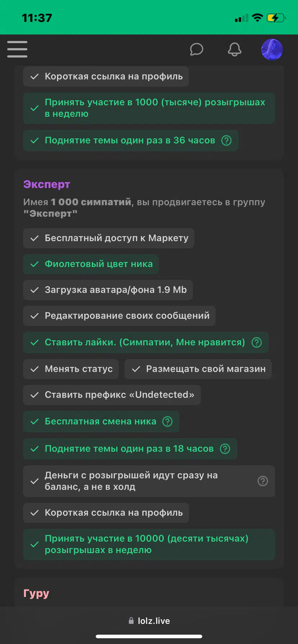
Task: Select the Фиолетовый цвет ника perk
Action: click(x=91, y=264)
